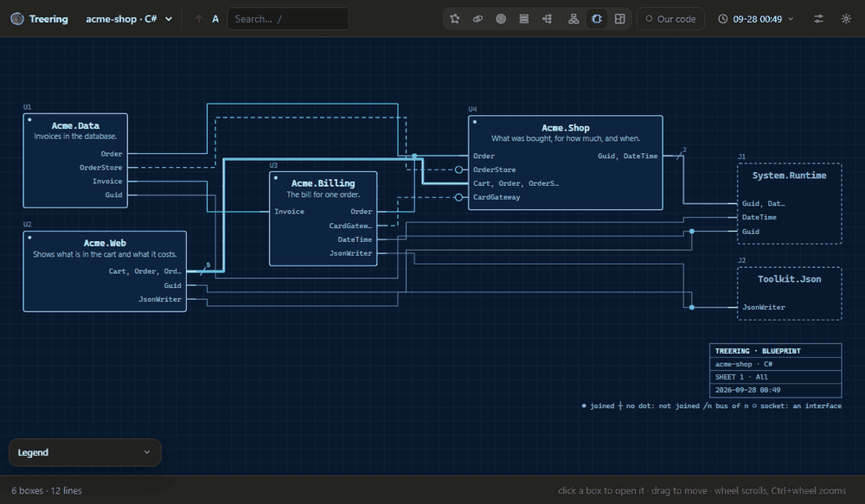Select the DateTime port in Acme.Billing

click(355, 239)
